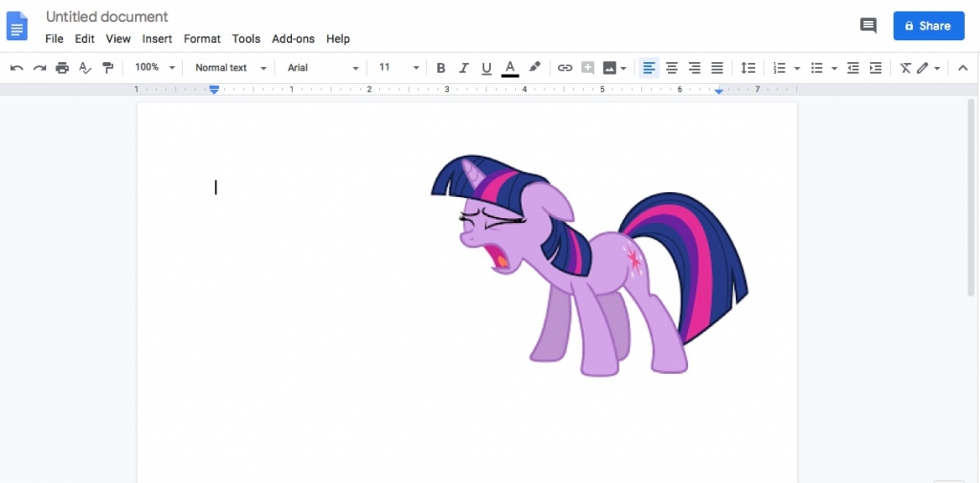This screenshot has width=980, height=483.
Task: Open the Insert menu
Action: [157, 39]
